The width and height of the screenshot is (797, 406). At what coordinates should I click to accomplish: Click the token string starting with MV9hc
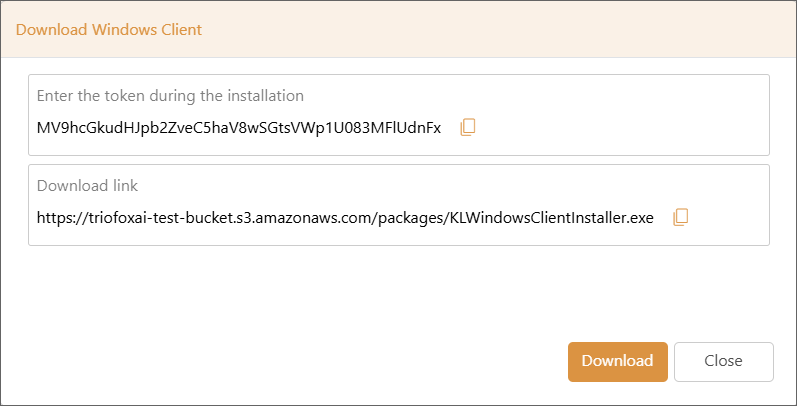click(x=239, y=128)
